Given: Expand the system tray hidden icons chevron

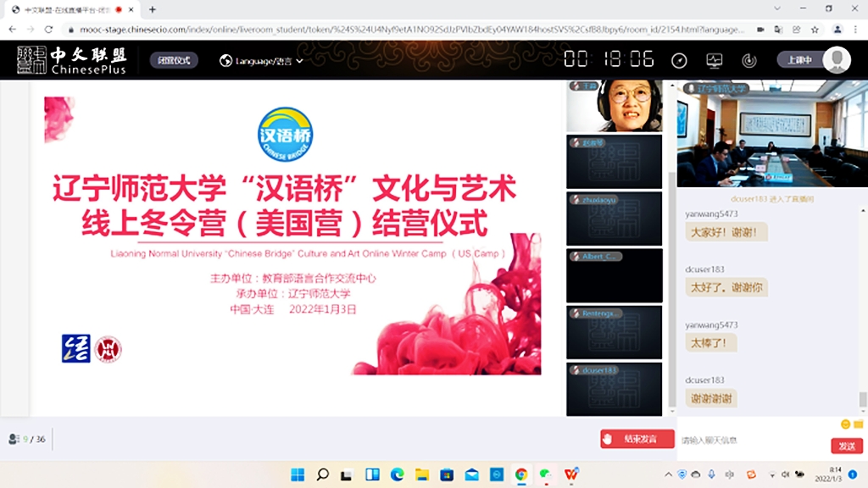Looking at the screenshot, I should [x=668, y=474].
